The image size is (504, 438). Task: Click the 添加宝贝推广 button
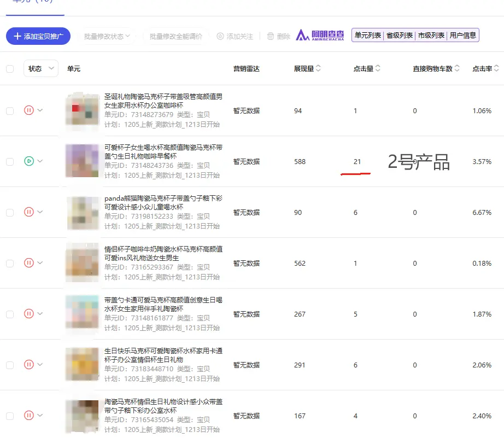(x=38, y=37)
